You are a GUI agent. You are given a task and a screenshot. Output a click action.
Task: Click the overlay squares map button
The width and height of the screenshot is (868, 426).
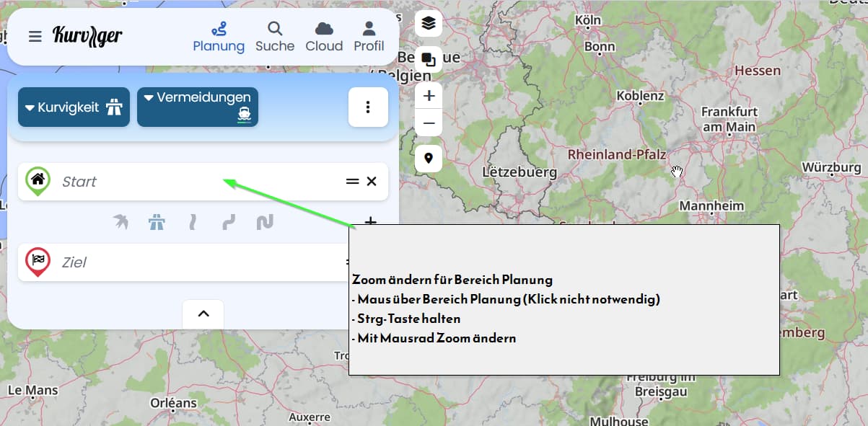point(429,59)
